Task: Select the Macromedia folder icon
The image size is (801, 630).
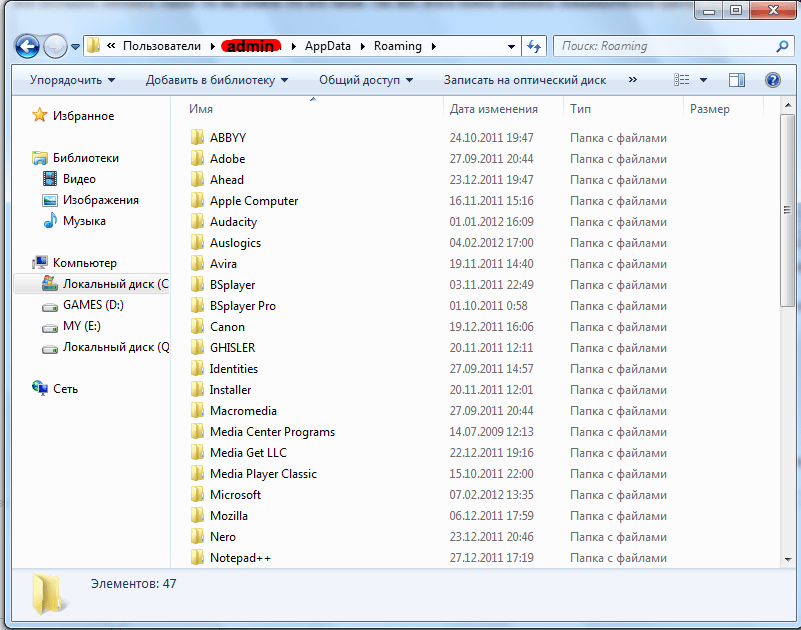Action: 197,410
